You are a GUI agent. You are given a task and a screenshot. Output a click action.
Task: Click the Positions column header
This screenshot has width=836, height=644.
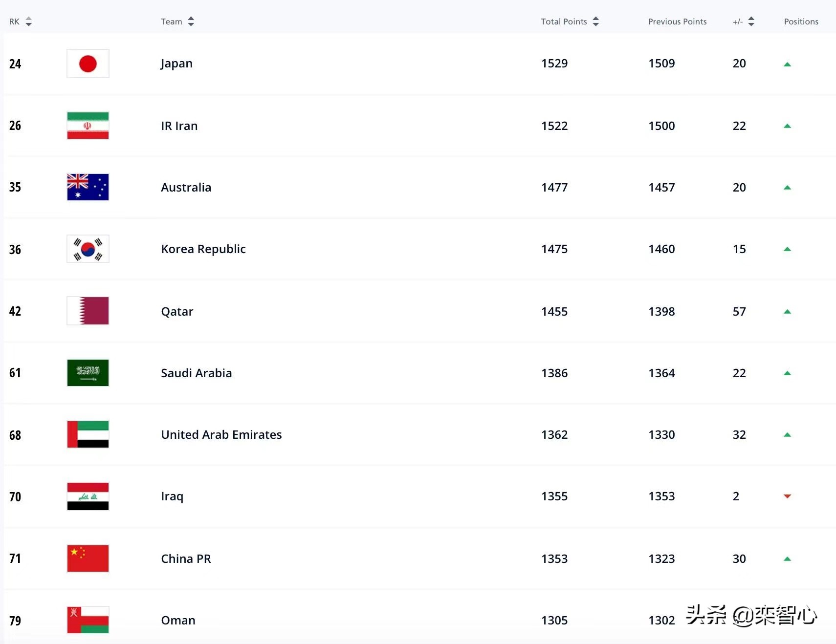click(801, 21)
